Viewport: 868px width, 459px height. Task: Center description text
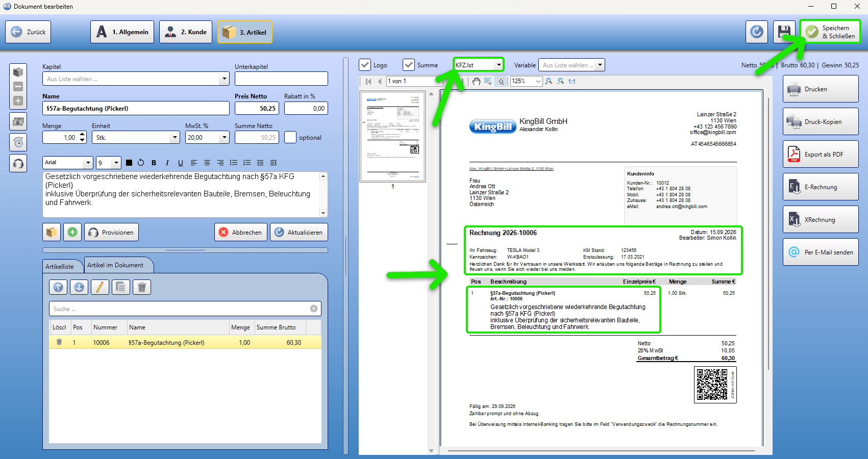tap(207, 163)
